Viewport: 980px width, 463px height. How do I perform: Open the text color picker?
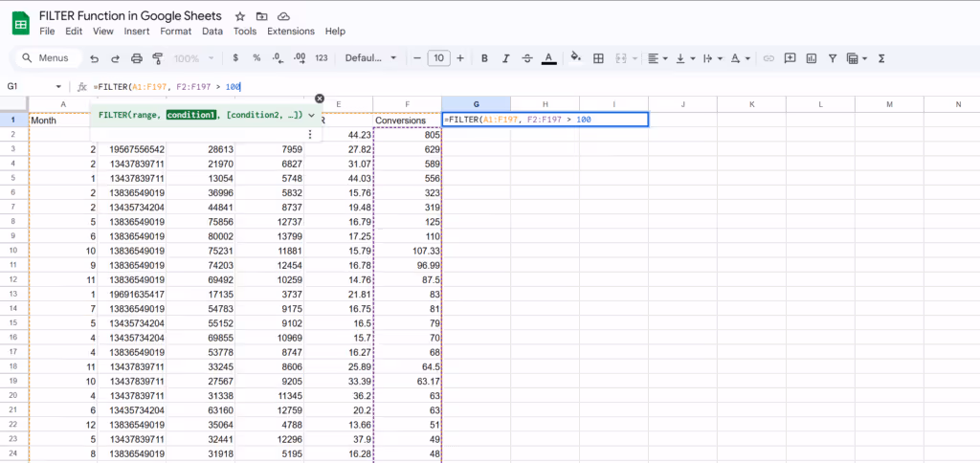(548, 58)
